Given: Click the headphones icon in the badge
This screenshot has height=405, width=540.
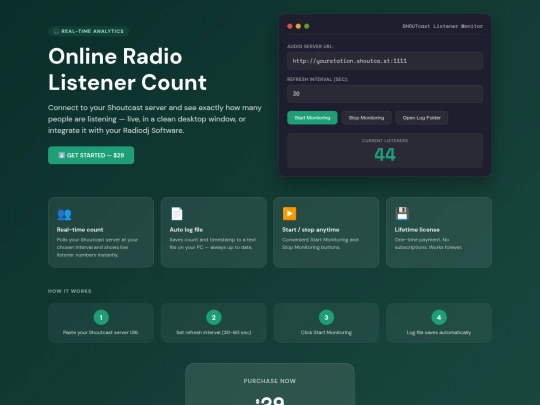Looking at the screenshot, I should pos(56,31).
